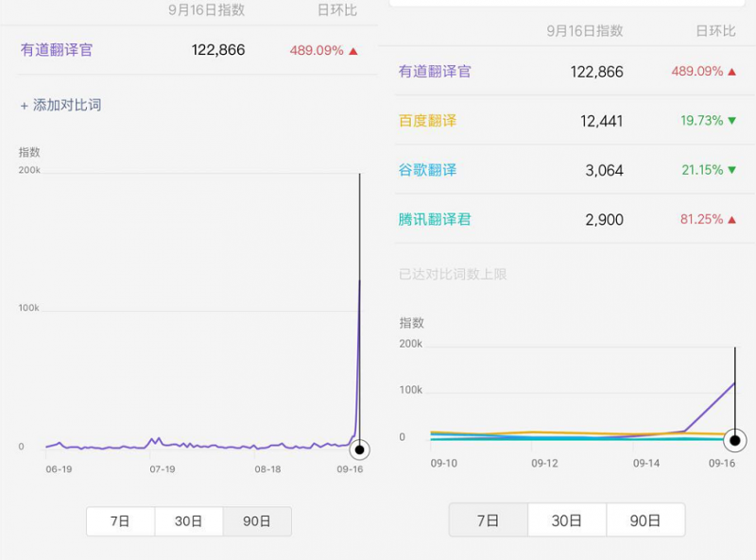Click the 19.73% daily change figure
756x560 pixels.
click(x=702, y=121)
